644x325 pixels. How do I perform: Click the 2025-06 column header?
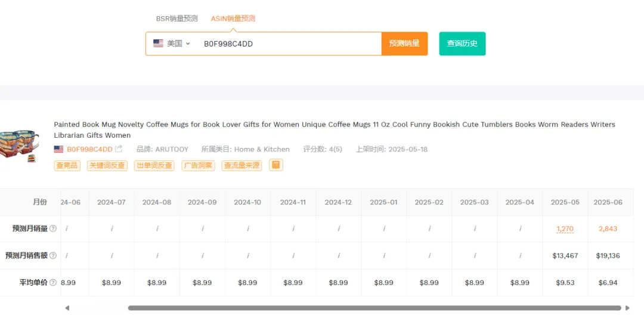[x=608, y=202]
